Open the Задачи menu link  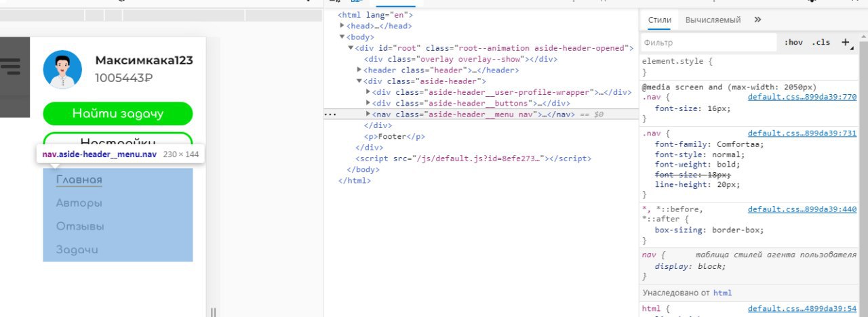pyautogui.click(x=77, y=249)
